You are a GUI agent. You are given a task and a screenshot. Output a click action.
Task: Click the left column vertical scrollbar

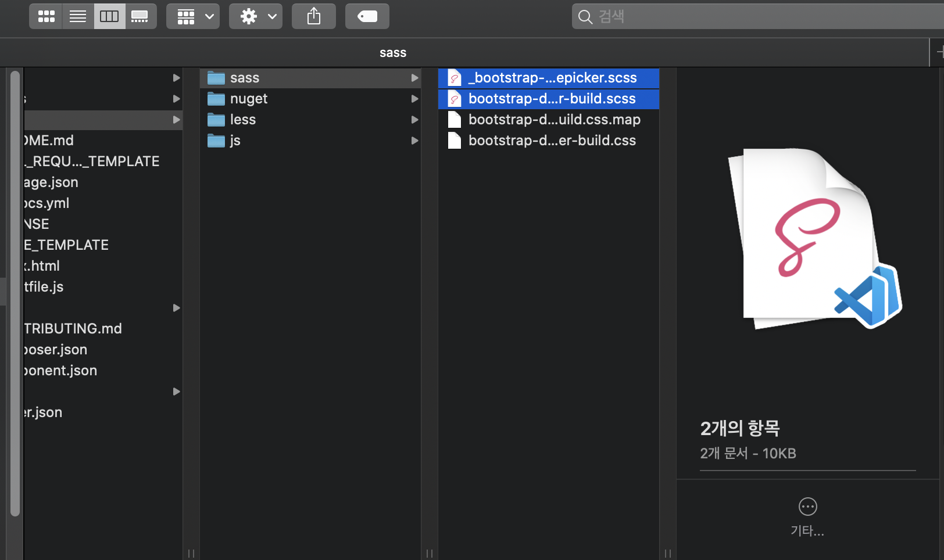point(15,293)
